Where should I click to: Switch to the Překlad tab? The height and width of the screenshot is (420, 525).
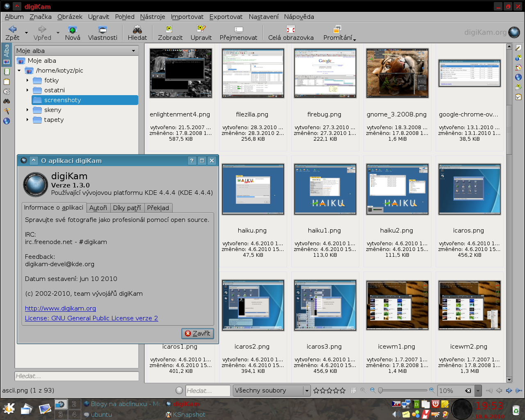click(158, 208)
